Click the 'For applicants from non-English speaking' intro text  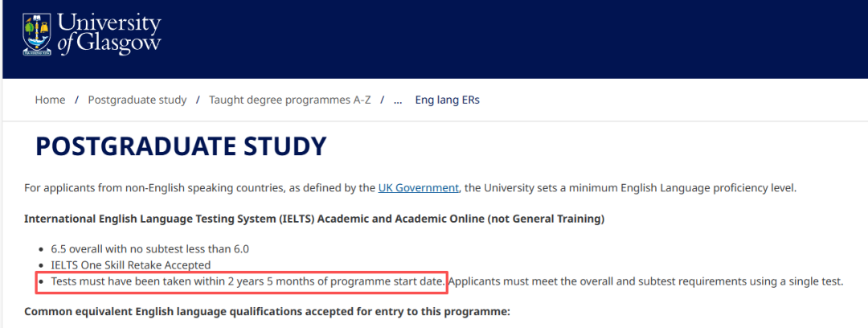(201, 188)
